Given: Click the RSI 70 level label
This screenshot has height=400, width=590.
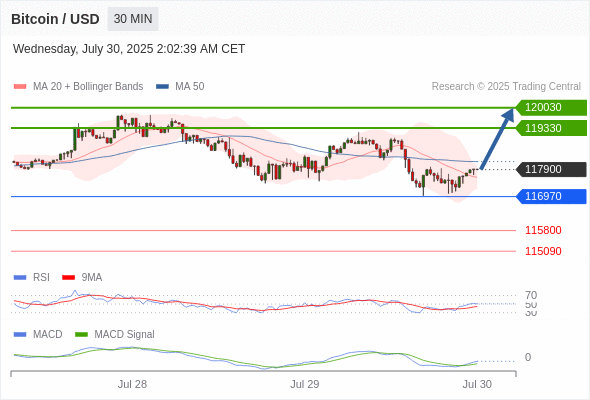Looking at the screenshot, I should [x=531, y=295].
